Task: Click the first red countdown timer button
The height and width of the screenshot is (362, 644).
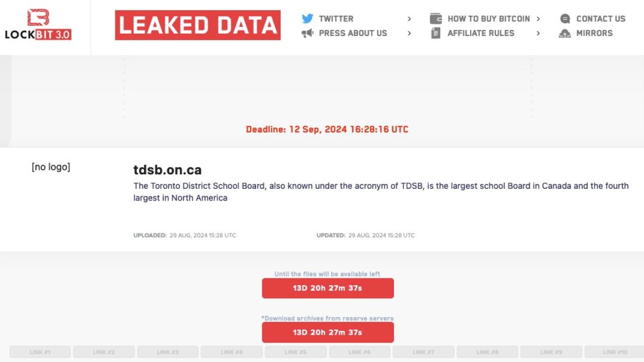Action: (x=327, y=288)
